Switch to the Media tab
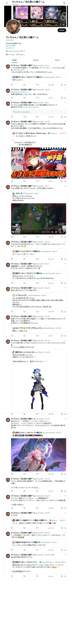 (x=57, y=60)
